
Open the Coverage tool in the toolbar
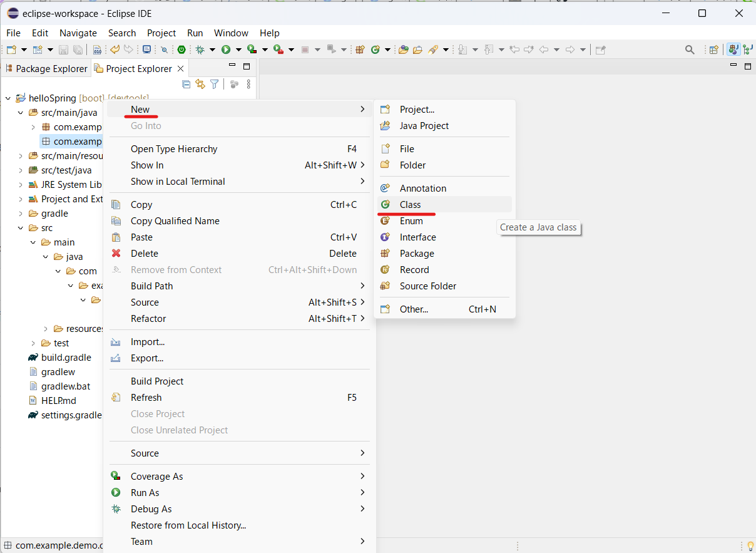(x=252, y=49)
